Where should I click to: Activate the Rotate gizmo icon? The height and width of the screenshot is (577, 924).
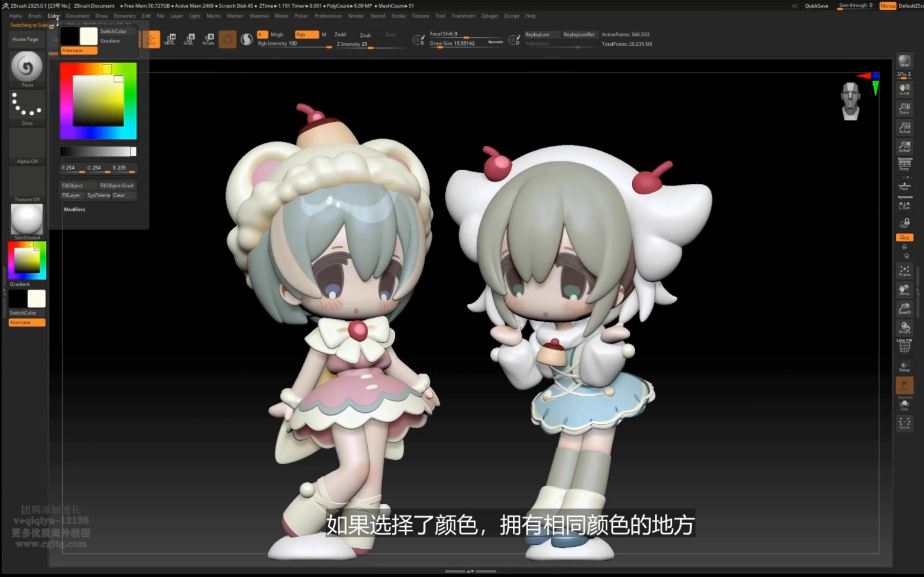[x=208, y=39]
